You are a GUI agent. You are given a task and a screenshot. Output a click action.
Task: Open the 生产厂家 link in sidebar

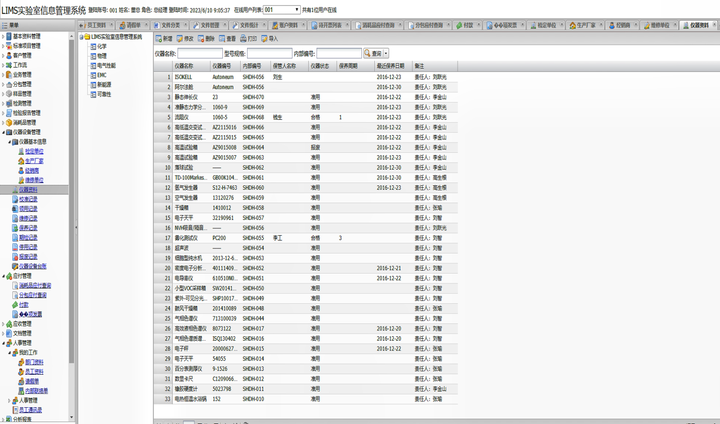point(34,161)
